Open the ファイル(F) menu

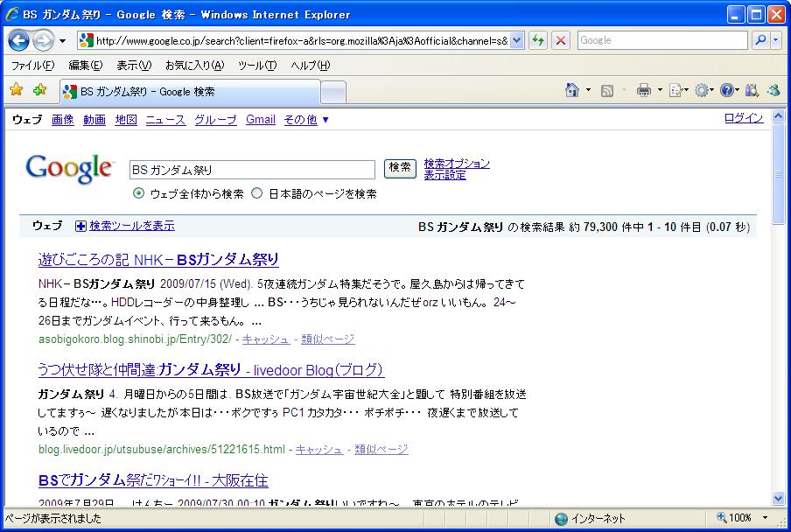32,66
